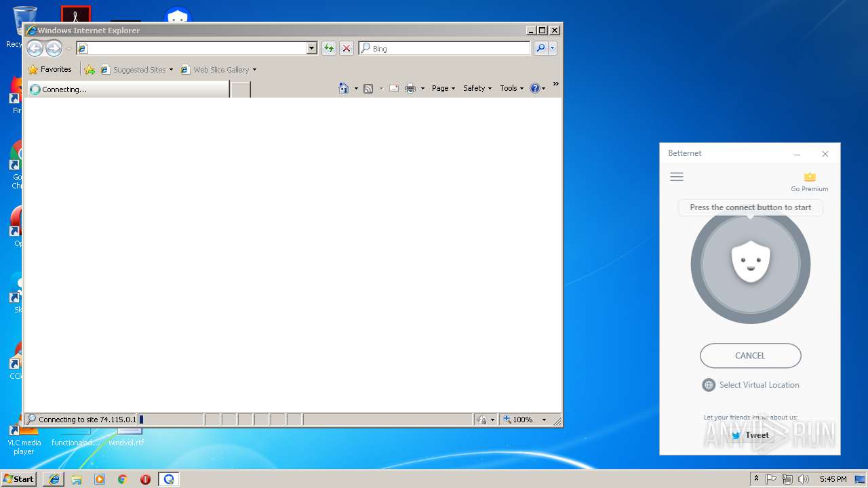Show hidden system tray icons arrow
The image size is (868, 488).
757,479
